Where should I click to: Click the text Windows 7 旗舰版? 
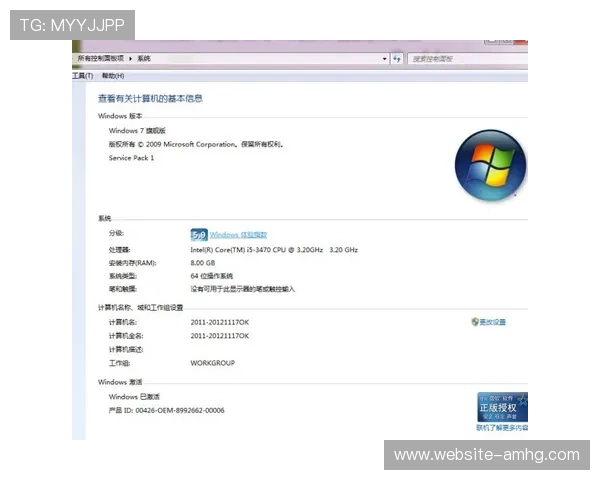(x=137, y=131)
